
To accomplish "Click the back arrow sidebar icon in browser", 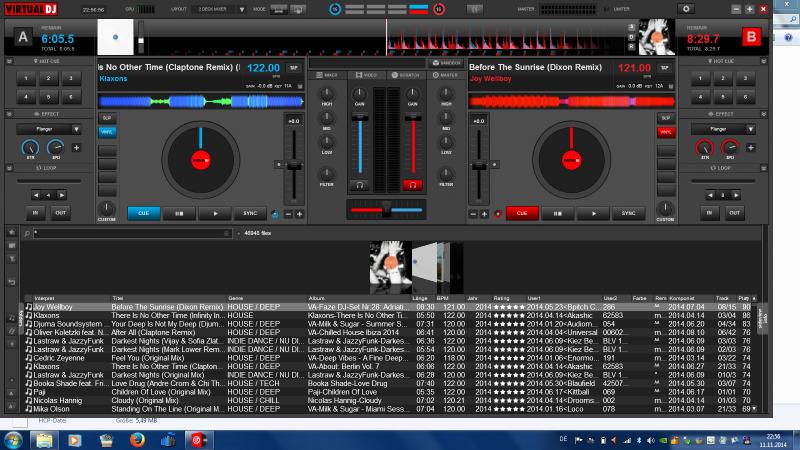I will (x=12, y=282).
